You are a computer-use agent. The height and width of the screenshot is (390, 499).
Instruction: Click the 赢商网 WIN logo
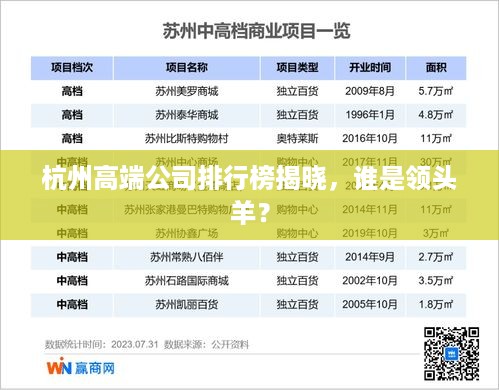point(81,367)
